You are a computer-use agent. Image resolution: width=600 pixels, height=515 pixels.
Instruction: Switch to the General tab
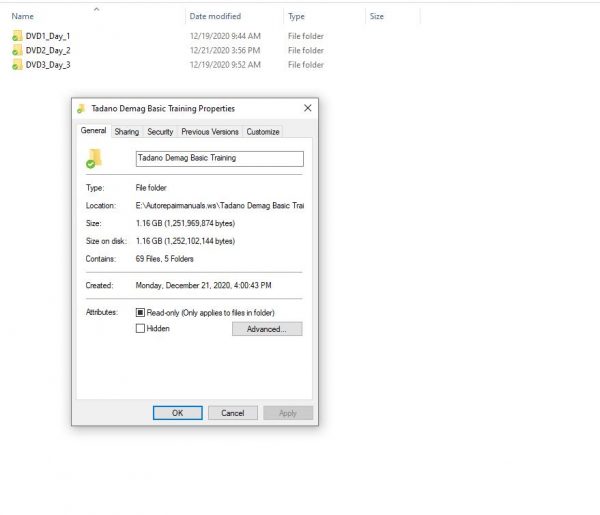tap(93, 130)
